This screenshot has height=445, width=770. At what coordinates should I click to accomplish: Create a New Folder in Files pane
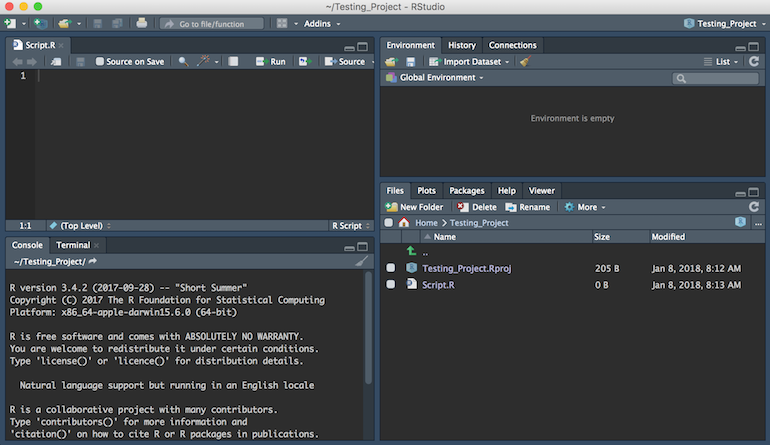coord(414,207)
